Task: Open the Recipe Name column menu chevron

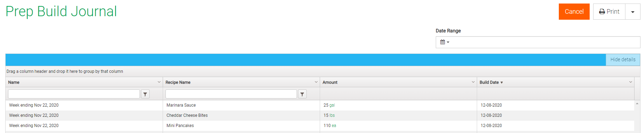Action: point(316,82)
